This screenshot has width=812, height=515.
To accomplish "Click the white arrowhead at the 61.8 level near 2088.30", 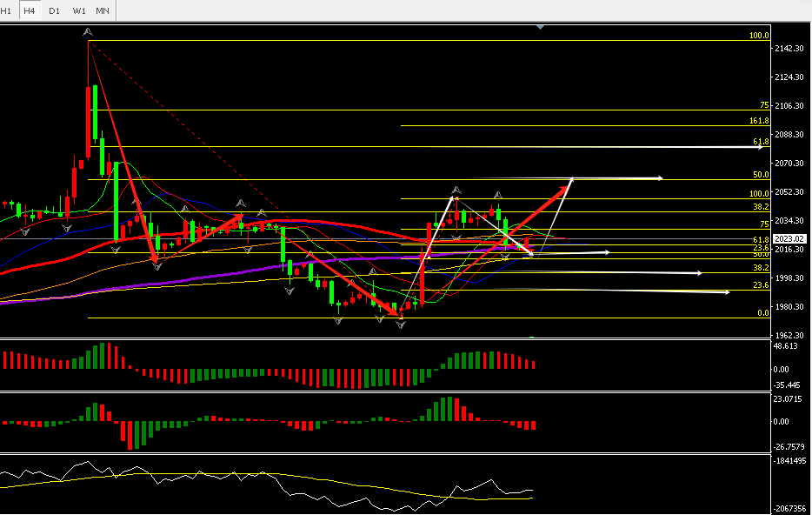I will click(761, 147).
